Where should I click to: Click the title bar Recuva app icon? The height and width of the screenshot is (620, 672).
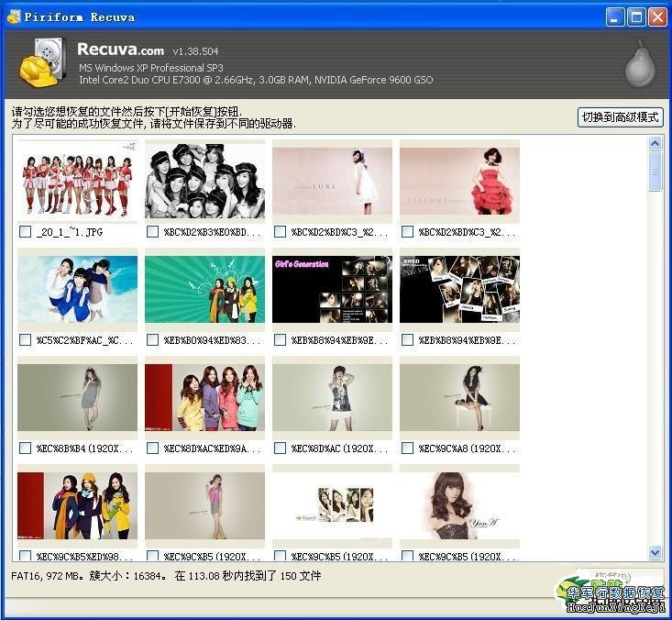coord(14,17)
